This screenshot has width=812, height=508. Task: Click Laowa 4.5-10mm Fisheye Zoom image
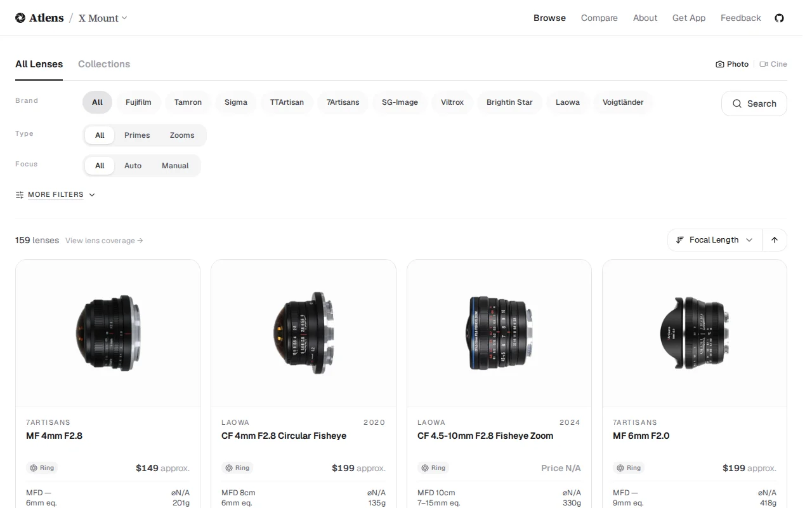coord(499,333)
